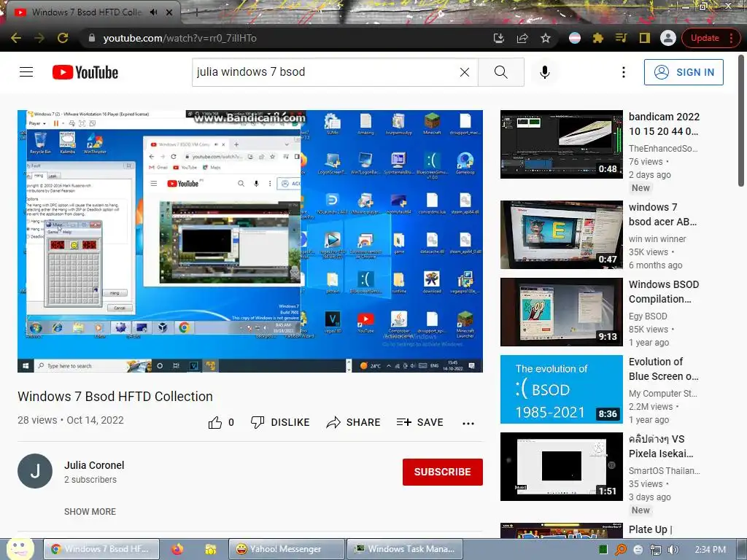Open the VS Pixela Isekai video thumbnail
This screenshot has width=747, height=560.
click(x=561, y=467)
